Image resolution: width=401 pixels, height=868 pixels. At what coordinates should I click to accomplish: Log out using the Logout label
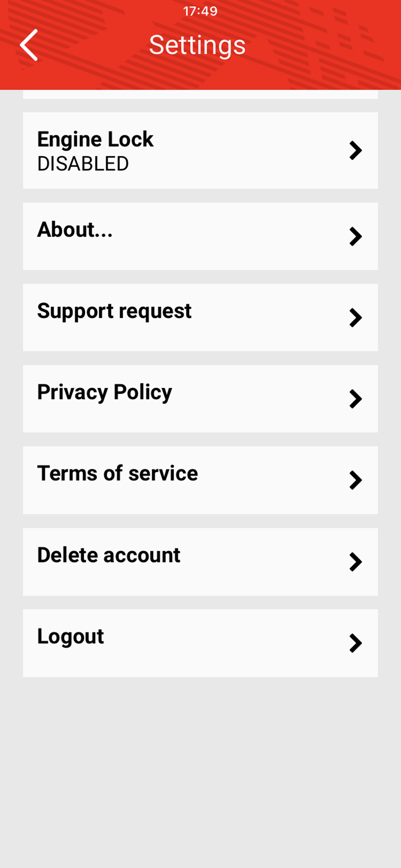pos(70,637)
